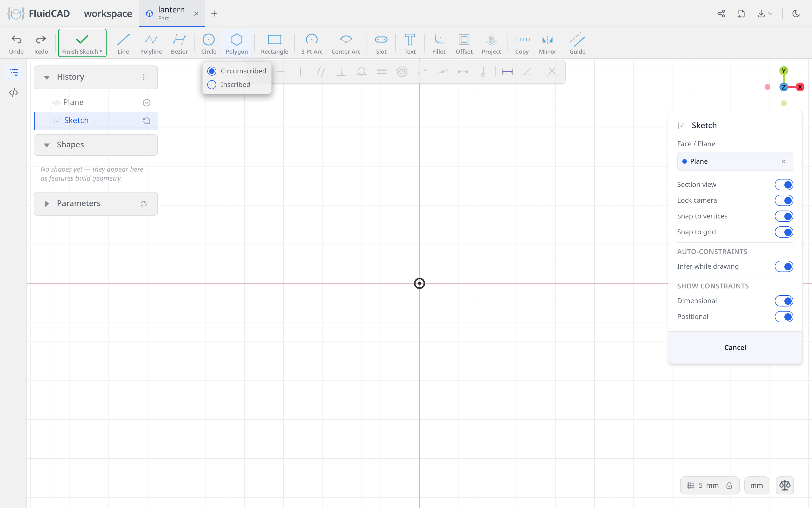
Task: Remove the Plane selection chip
Action: [x=784, y=162]
